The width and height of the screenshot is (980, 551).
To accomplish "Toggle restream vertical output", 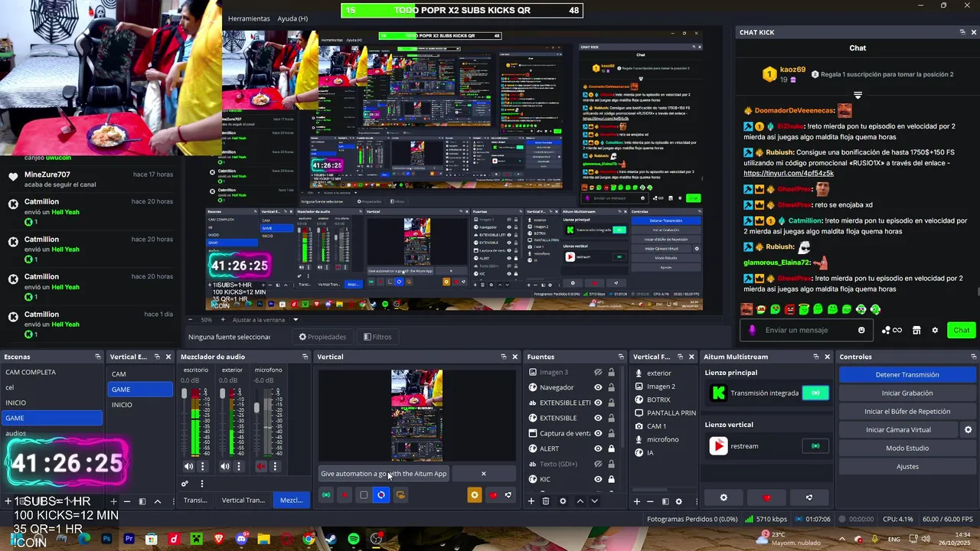I will [815, 445].
